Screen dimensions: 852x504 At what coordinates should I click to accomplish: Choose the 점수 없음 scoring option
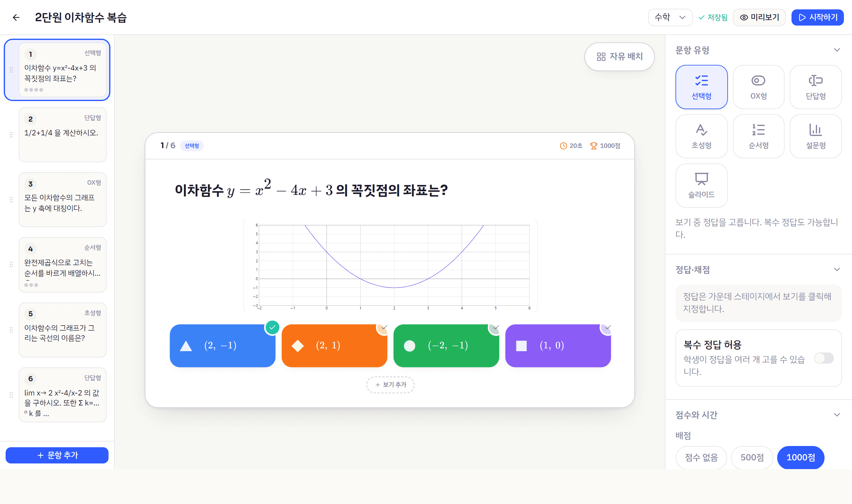(701, 458)
